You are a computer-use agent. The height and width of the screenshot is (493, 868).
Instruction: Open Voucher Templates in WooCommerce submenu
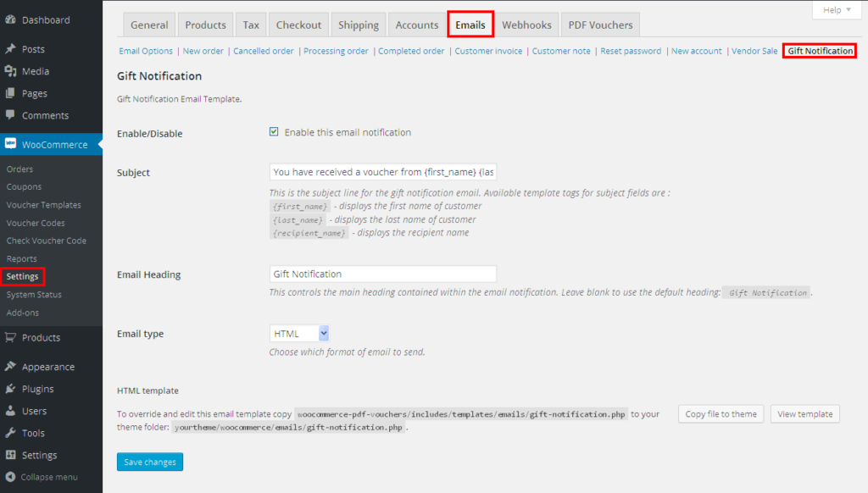tap(44, 205)
